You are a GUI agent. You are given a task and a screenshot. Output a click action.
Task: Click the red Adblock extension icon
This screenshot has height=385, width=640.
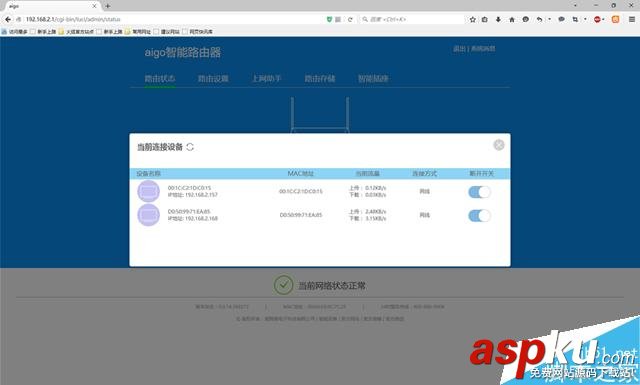coord(597,19)
